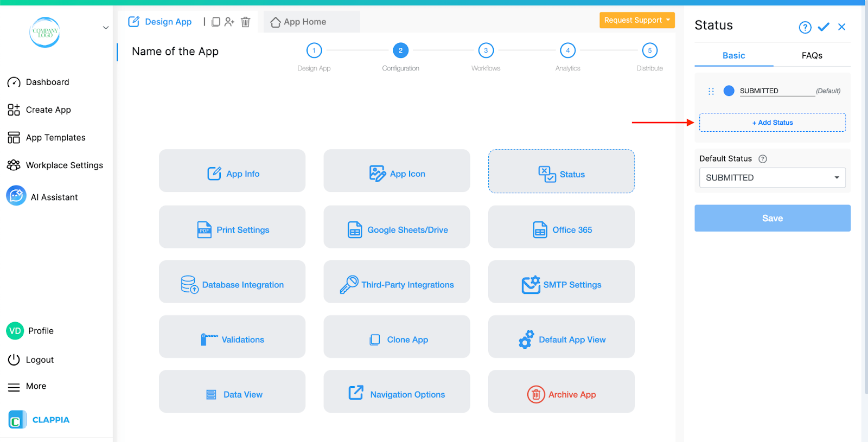Click the Database Integration database icon
Screen dimensions: 868x442
pos(189,285)
